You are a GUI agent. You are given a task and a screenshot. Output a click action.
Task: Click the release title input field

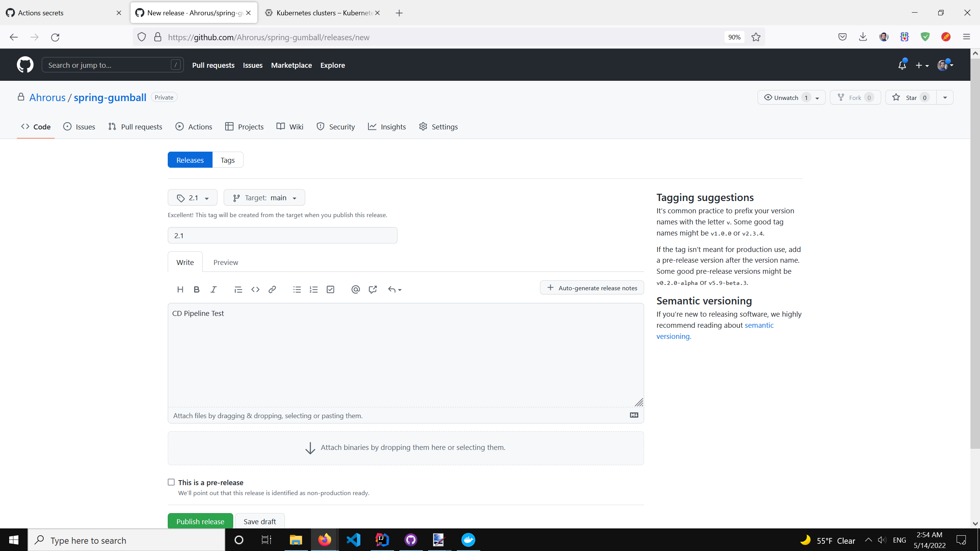[282, 235]
